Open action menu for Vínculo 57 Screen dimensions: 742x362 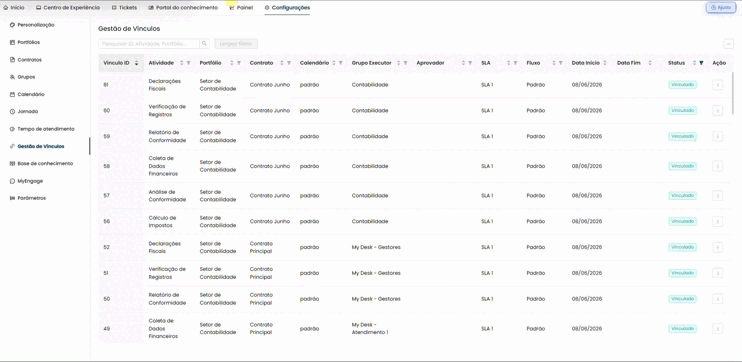coord(717,195)
